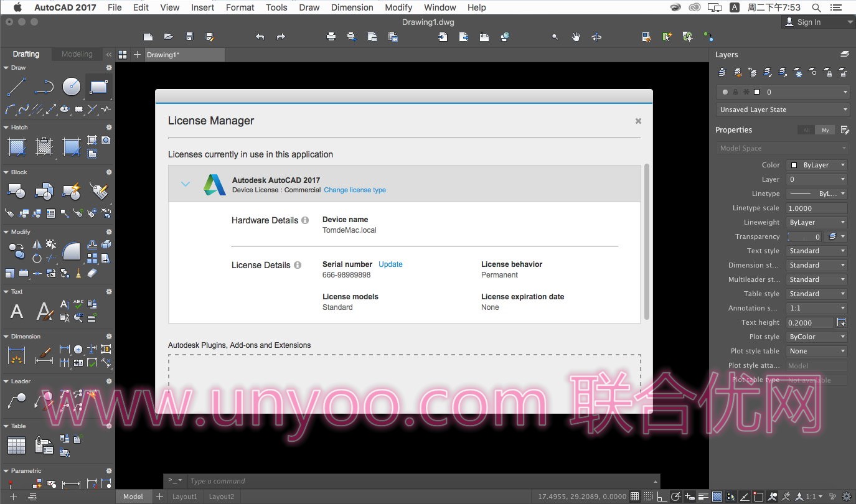Select the Move/Copy tool in Modify panel

(x=17, y=251)
